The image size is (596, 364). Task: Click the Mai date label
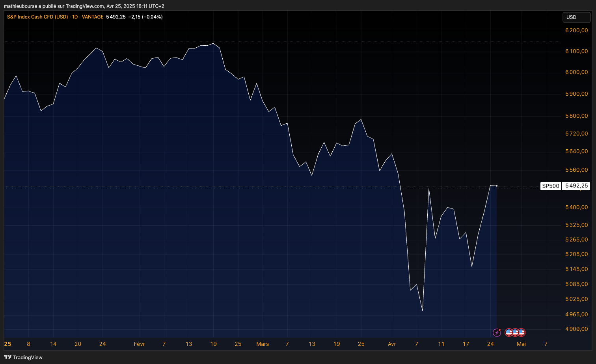click(x=521, y=344)
